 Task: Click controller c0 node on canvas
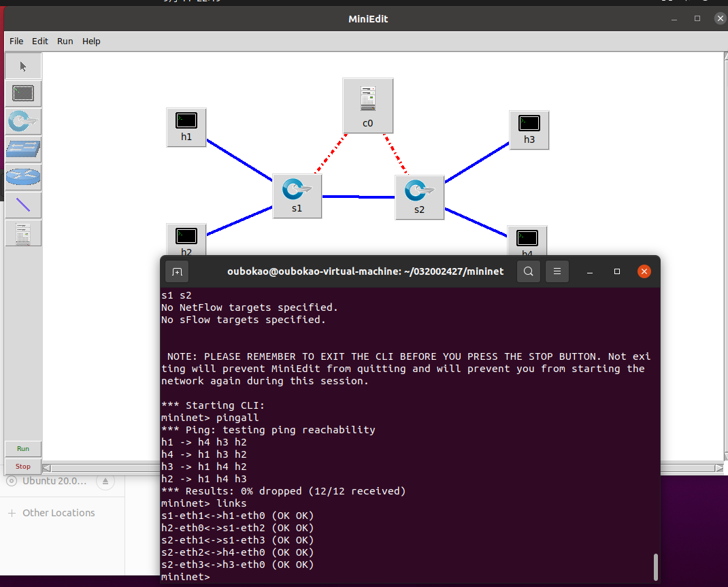click(x=367, y=106)
